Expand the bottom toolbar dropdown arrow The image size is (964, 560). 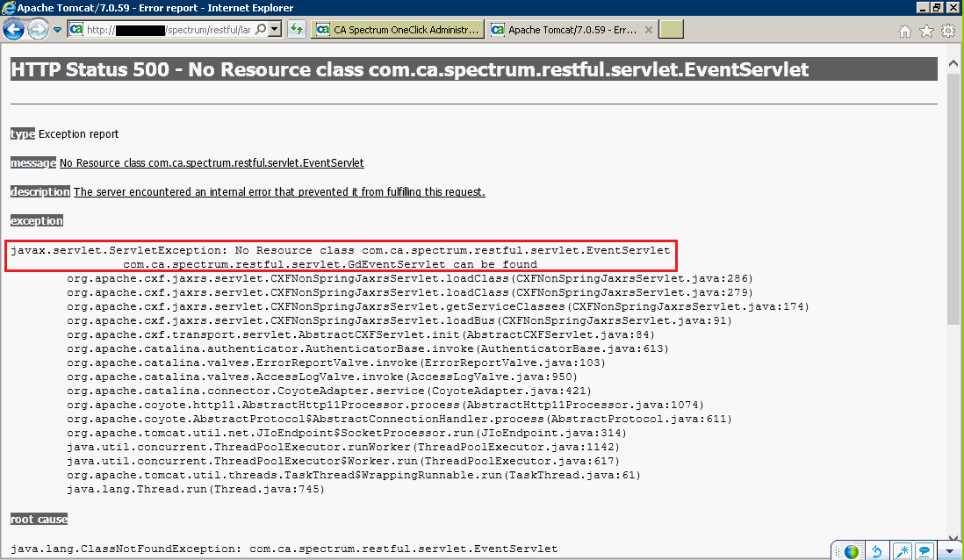coord(950,552)
